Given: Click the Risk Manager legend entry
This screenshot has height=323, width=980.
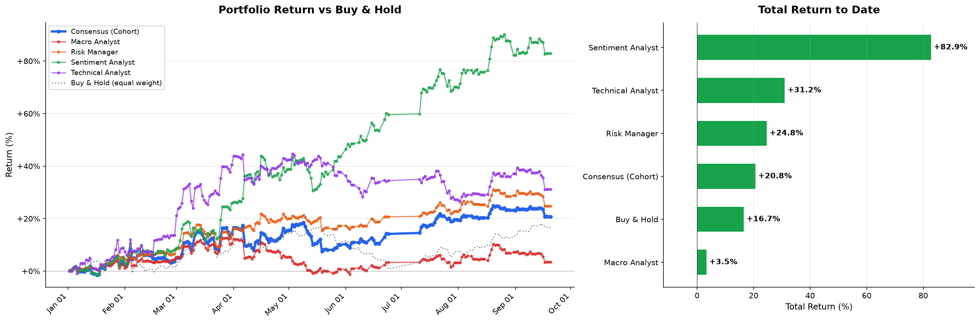Looking at the screenshot, I should 84,52.
